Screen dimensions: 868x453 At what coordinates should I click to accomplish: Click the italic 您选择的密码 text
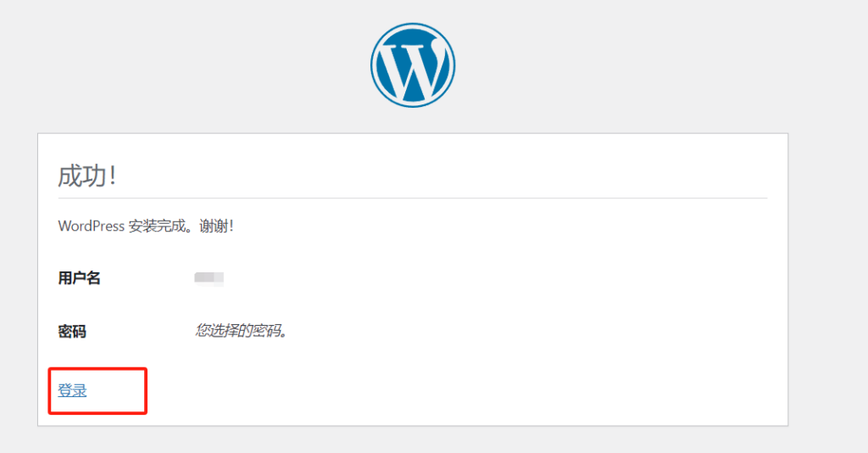coord(242,330)
